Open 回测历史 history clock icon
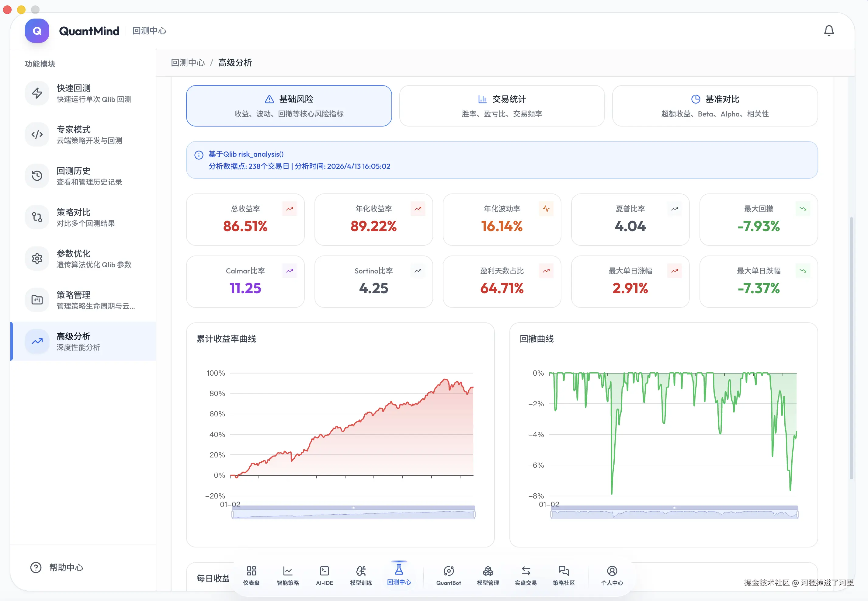The height and width of the screenshot is (601, 868). pos(37,176)
